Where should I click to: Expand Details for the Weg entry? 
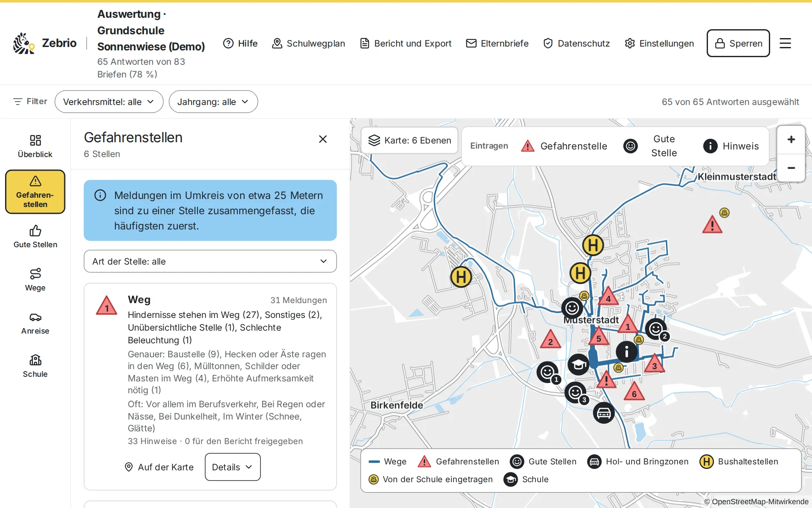click(x=233, y=467)
